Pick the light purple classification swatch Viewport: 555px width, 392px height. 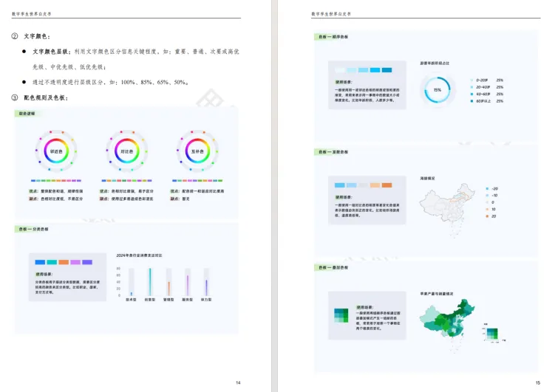click(75, 262)
